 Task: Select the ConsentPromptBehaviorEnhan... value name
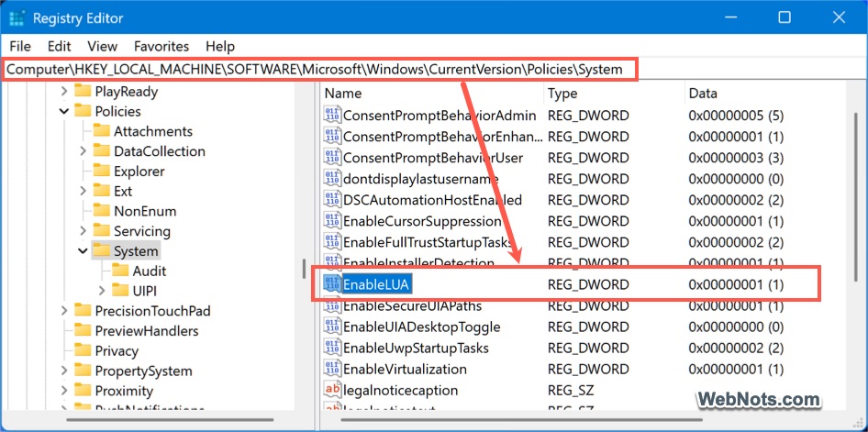[443, 137]
